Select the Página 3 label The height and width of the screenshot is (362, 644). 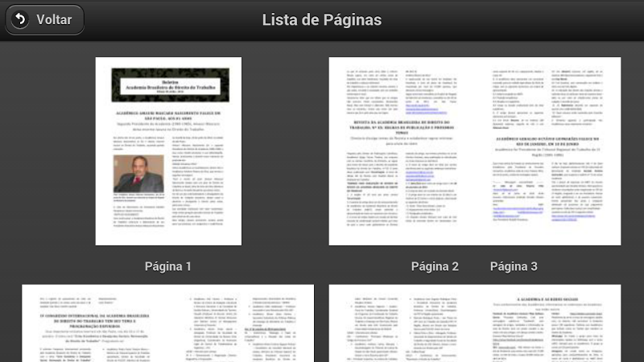point(514,267)
